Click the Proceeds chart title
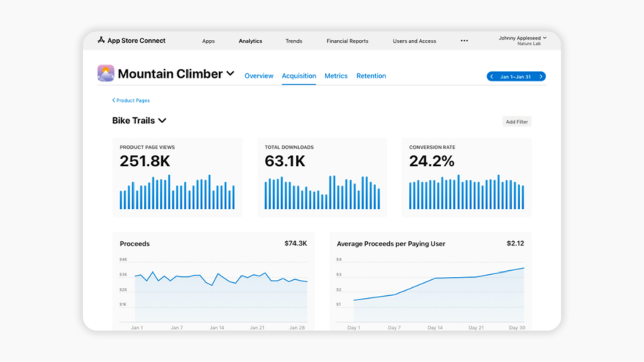 135,244
